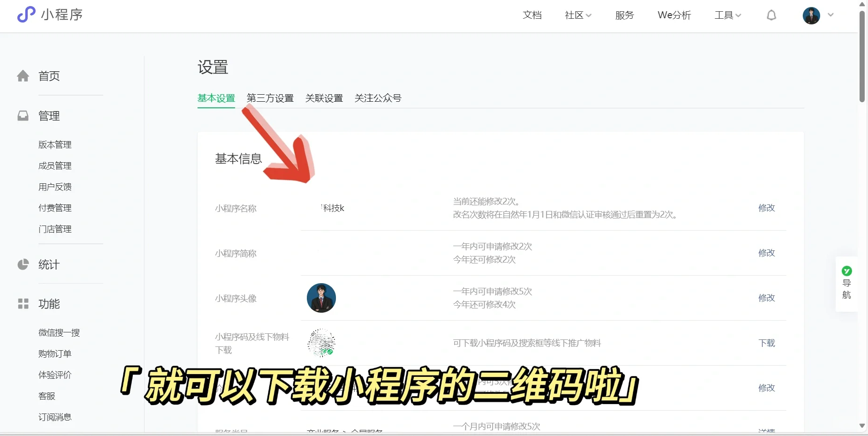Open the notification bell

click(x=771, y=15)
